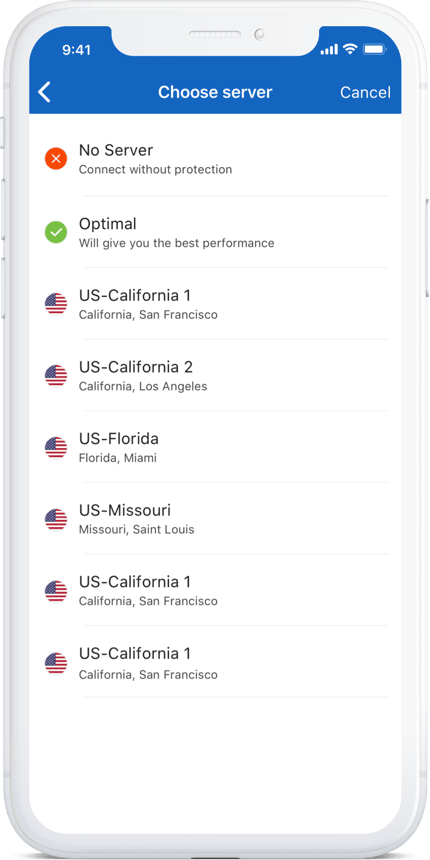The image size is (430, 860).
Task: Click the 'Connect without protection' subtitle
Action: click(x=155, y=169)
